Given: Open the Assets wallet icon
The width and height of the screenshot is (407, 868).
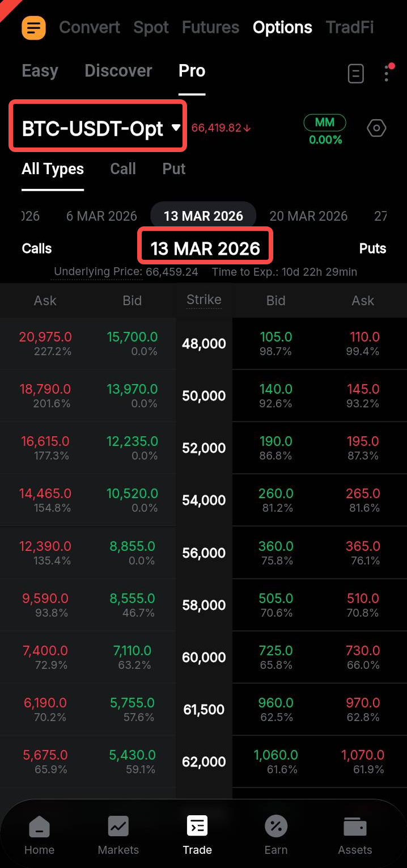Looking at the screenshot, I should click(x=355, y=834).
